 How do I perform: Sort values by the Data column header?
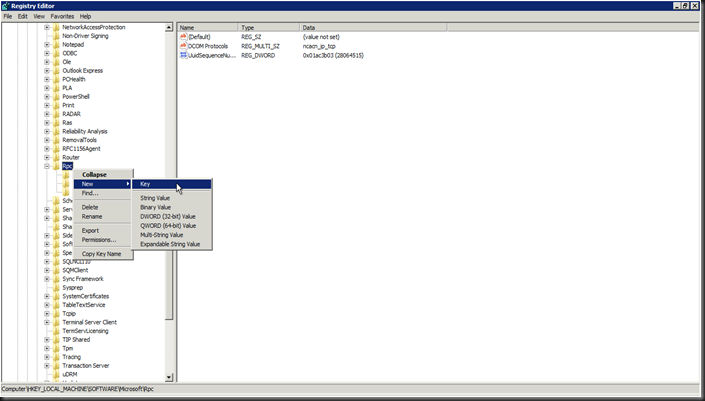[x=373, y=27]
